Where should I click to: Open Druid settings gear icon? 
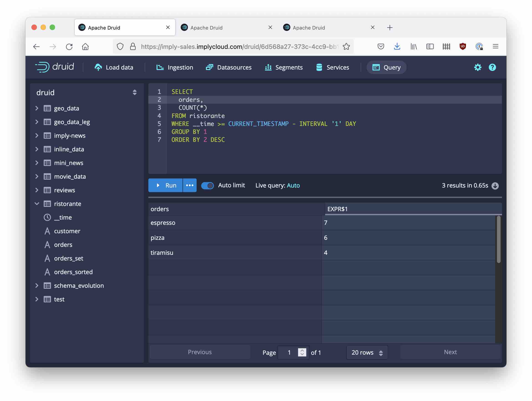478,67
